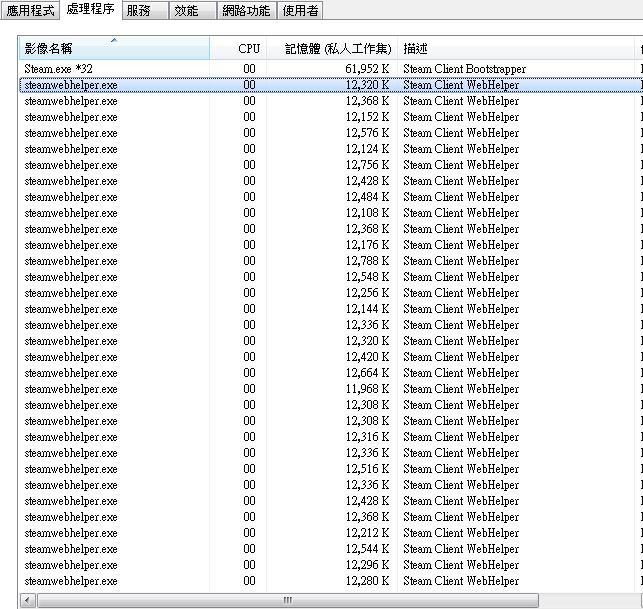This screenshot has height=609, width=643.
Task: Open the 服務 tab
Action: point(145,10)
